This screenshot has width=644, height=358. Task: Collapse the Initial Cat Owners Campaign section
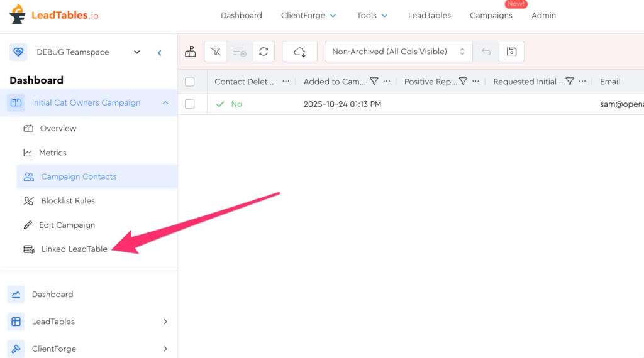(165, 102)
